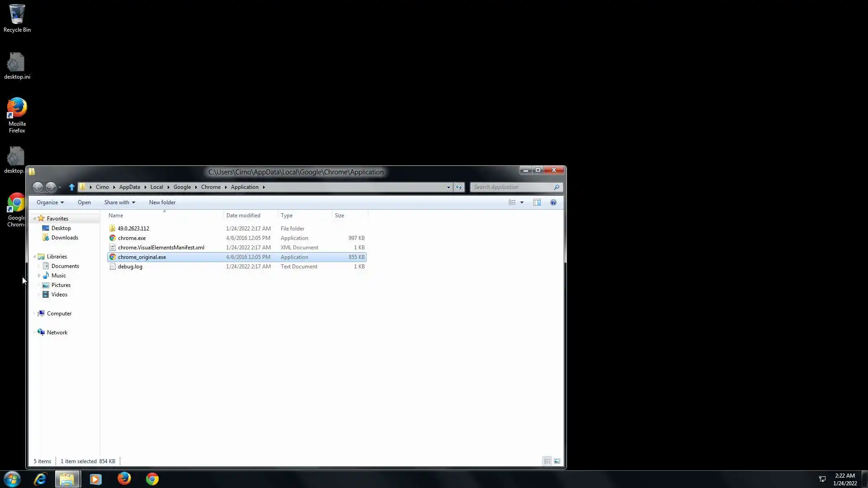Open the Share with menu
The width and height of the screenshot is (868, 488).
119,202
